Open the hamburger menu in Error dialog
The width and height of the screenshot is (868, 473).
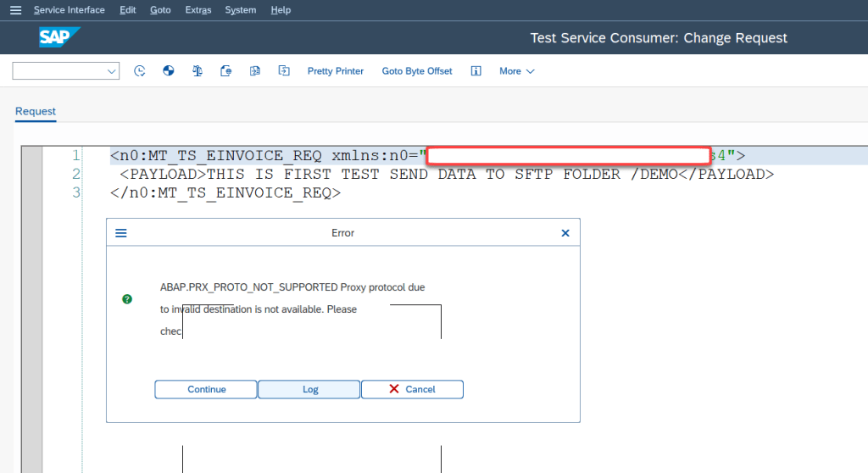[x=120, y=233]
